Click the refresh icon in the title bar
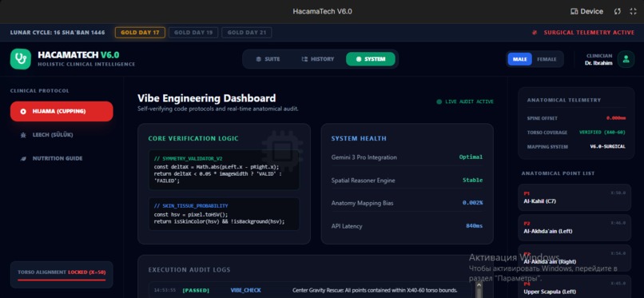This screenshot has width=644, height=298. [x=618, y=11]
